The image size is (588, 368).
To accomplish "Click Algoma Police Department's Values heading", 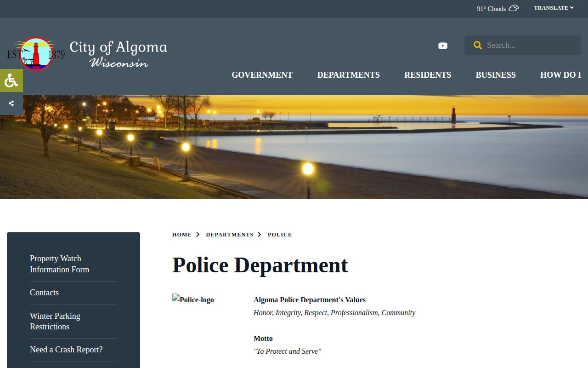I will [x=310, y=300].
